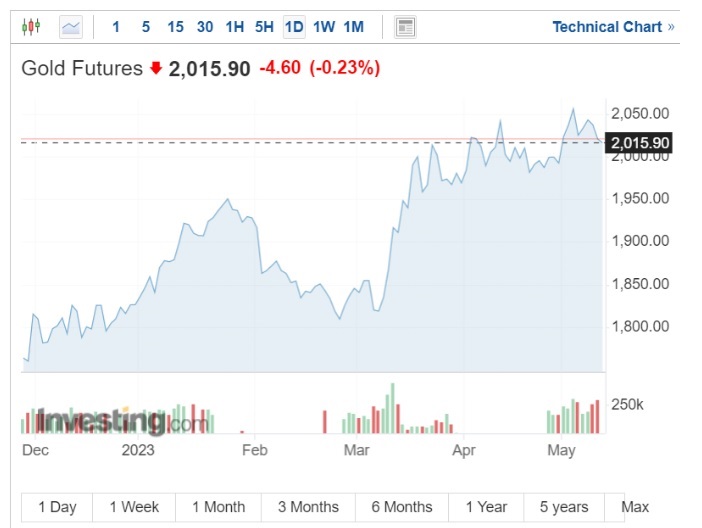This screenshot has width=702, height=528.
Task: Click the news/table layout icon
Action: tap(405, 27)
